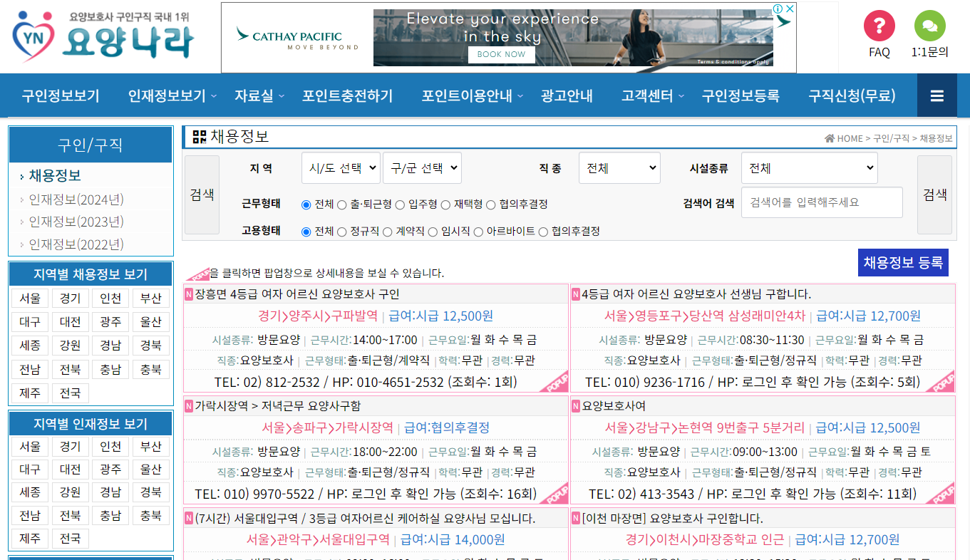Select 협의후결정 radio under 근무형태
Viewport: 970px width, 560px height.
tap(491, 204)
